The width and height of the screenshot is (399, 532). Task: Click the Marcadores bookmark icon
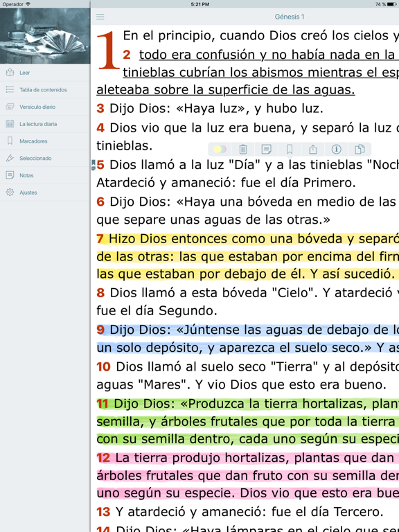point(10,141)
